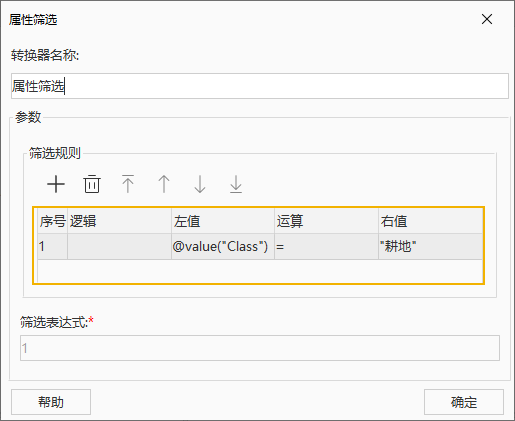Add a new filter rule with plus icon
Image resolution: width=515 pixels, height=421 pixels.
tap(56, 184)
